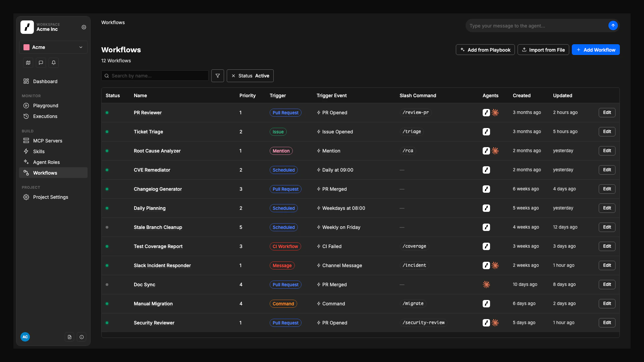Click Claude agent icon in Slack Incident Responder row

[x=495, y=265]
